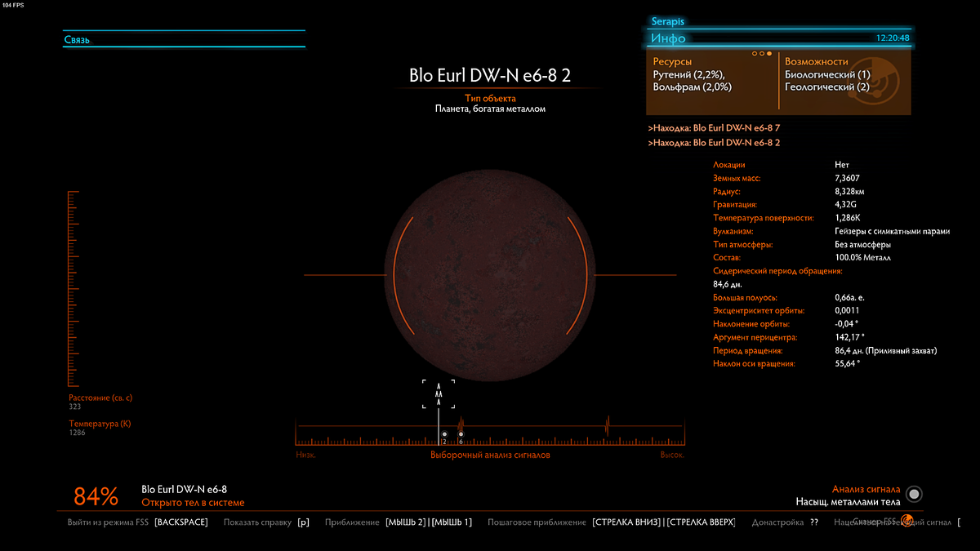
Task: Click the Наклон оси вращения value 55,64°
Action: [848, 363]
